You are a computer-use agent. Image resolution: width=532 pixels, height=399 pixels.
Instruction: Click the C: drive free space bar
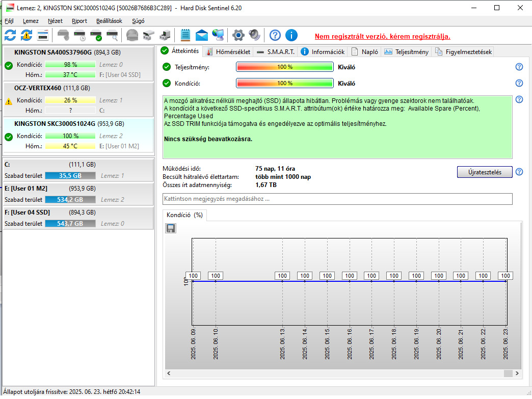click(70, 175)
